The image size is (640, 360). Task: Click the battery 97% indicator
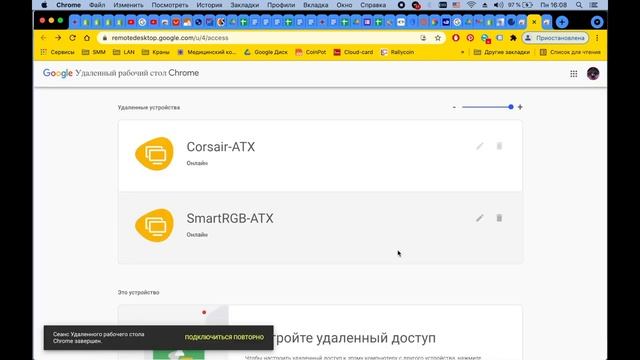(520, 5)
